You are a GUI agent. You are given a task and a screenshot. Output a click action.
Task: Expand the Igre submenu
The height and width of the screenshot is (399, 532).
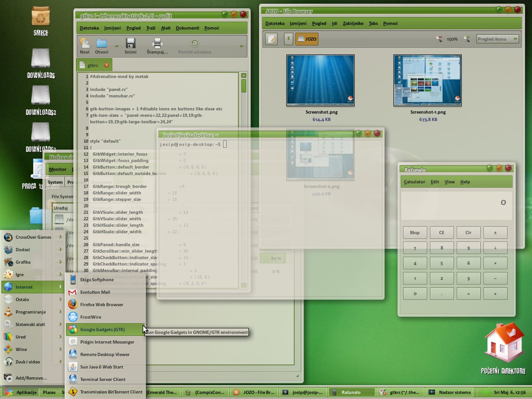pyautogui.click(x=33, y=274)
